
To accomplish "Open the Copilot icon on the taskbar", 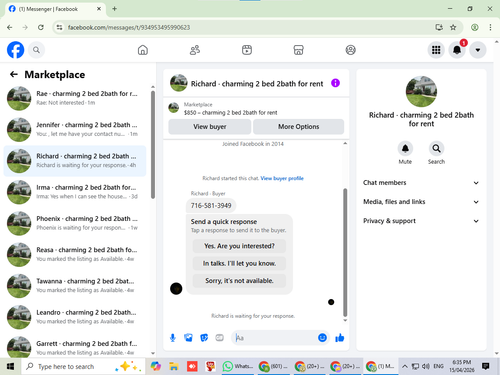I will [156, 367].
